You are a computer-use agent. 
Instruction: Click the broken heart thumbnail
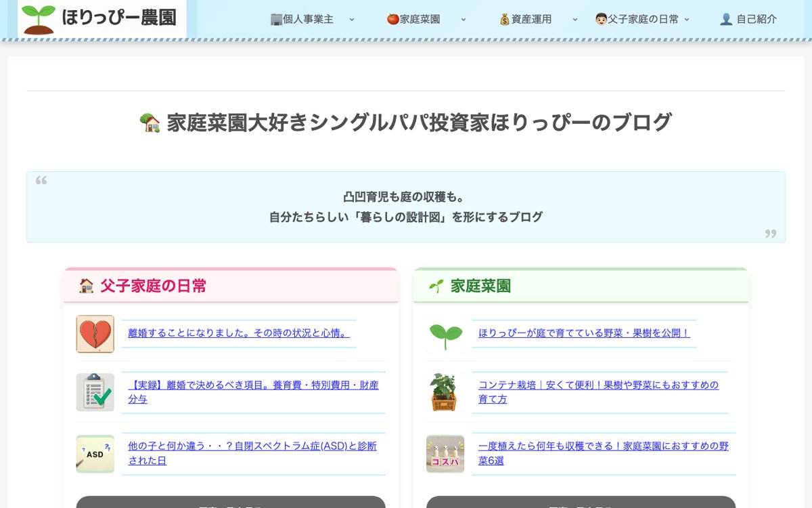(95, 334)
